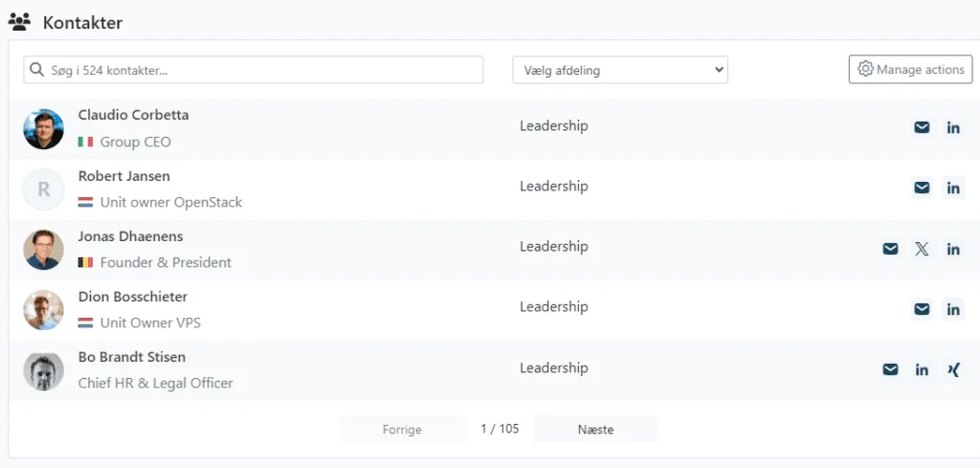This screenshot has width=980, height=468.
Task: Click the 1 / 105 page indicator
Action: (x=500, y=430)
